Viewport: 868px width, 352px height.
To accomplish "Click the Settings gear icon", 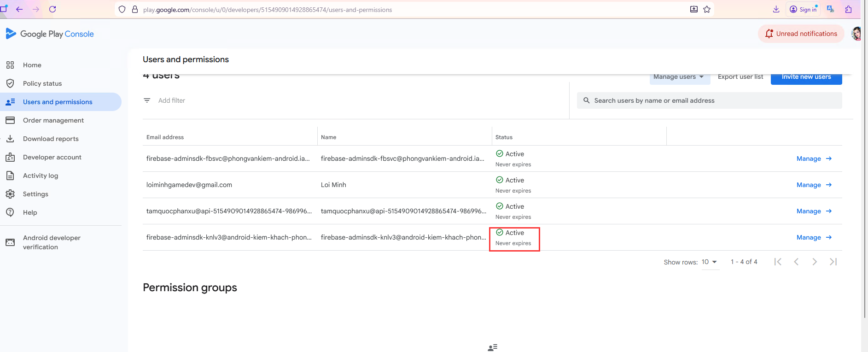I will pyautogui.click(x=10, y=194).
